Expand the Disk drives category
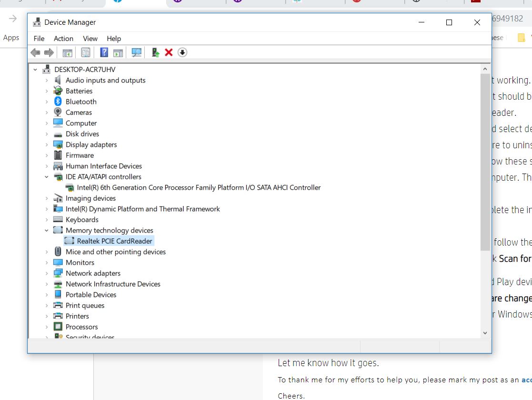 [x=46, y=134]
